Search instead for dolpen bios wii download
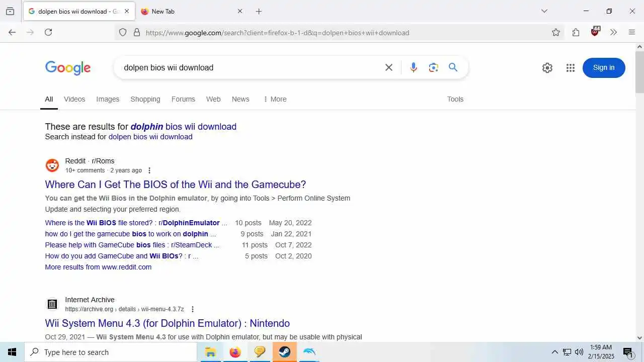 pyautogui.click(x=150, y=137)
